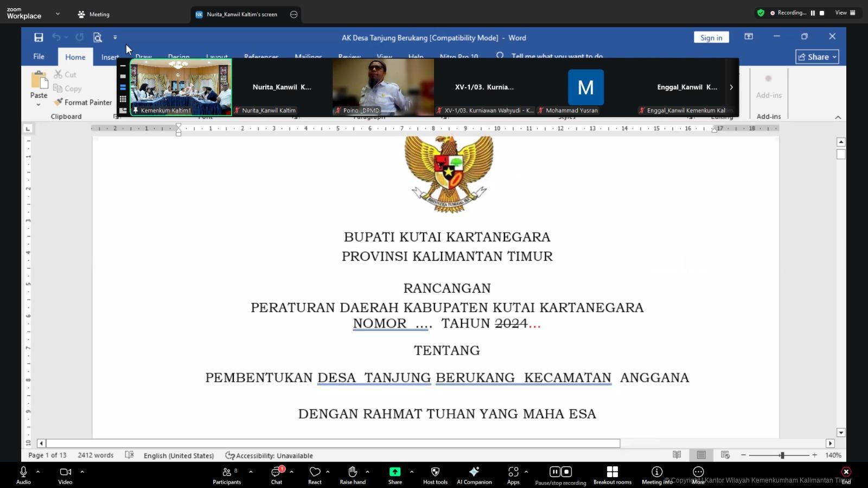Screen dimensions: 868x488
Task: Open Word's Share button
Action: [816, 56]
